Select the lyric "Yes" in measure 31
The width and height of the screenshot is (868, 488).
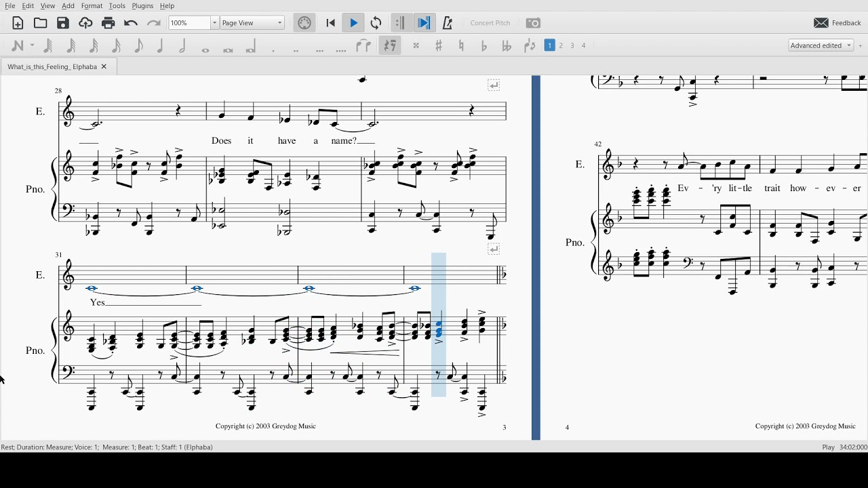pos(98,302)
